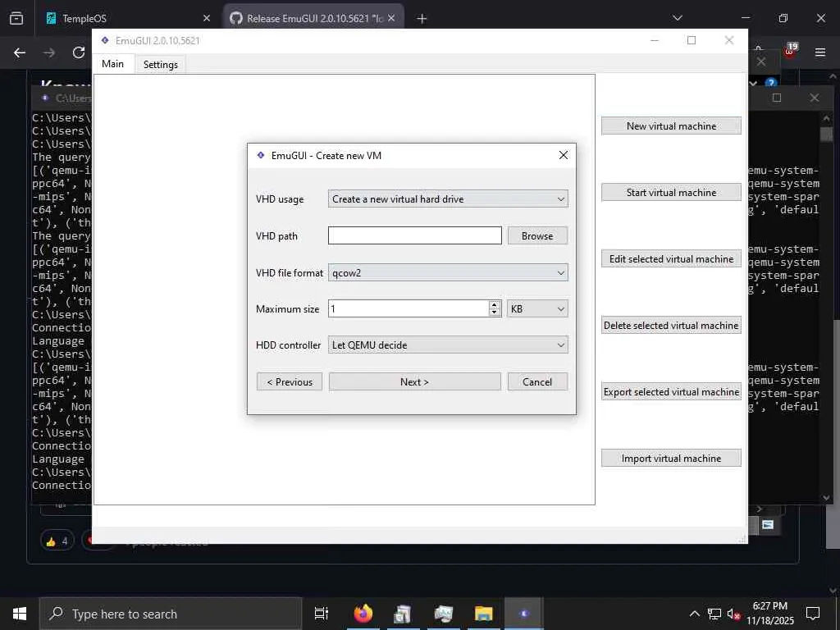
Task: Click the EmuGUI taskbar icon
Action: click(x=524, y=614)
